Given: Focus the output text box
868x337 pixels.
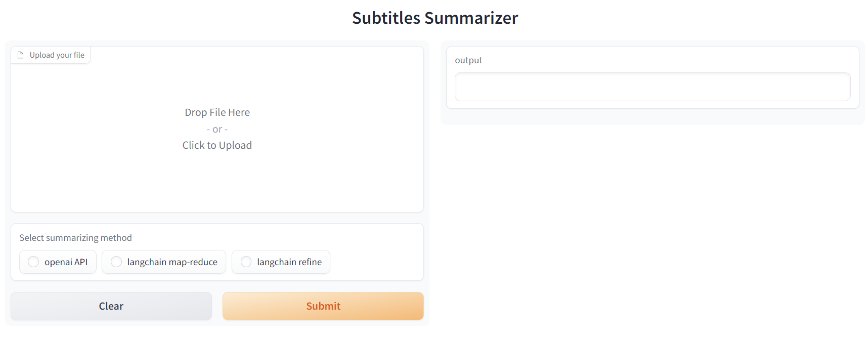Looking at the screenshot, I should tap(653, 87).
